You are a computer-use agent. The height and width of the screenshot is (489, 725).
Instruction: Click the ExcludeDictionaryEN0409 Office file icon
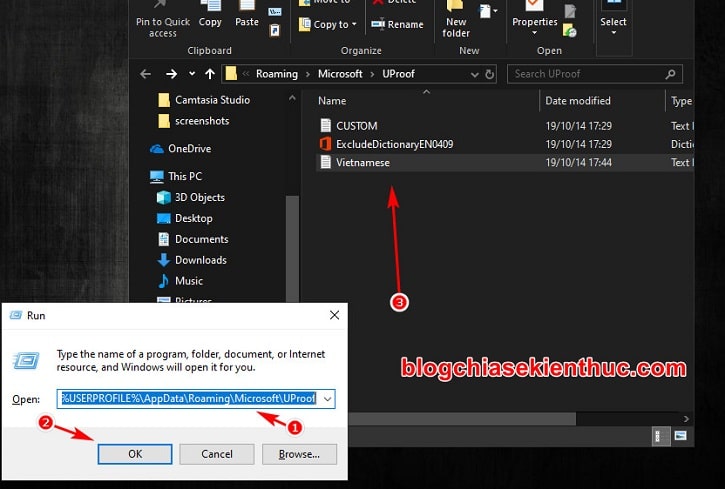(326, 144)
